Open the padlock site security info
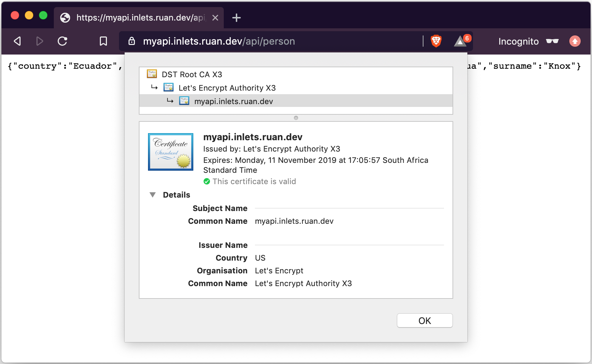592x364 pixels. (x=132, y=41)
